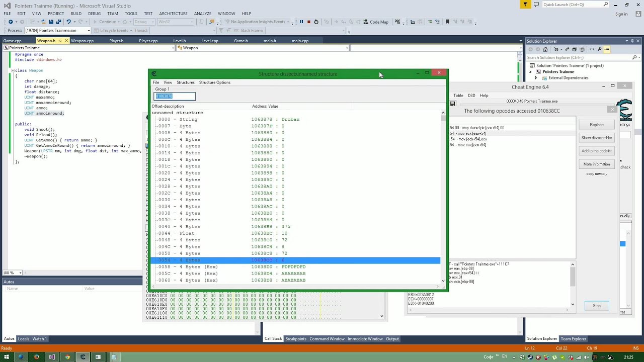Click the Sign in link
This screenshot has height=362, width=644.
point(621,14)
